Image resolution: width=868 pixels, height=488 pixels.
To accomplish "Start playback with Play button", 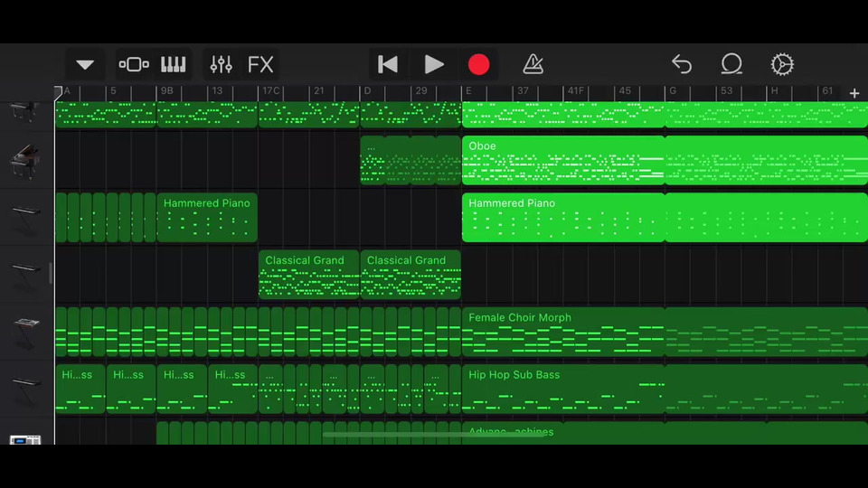I will pyautogui.click(x=433, y=65).
